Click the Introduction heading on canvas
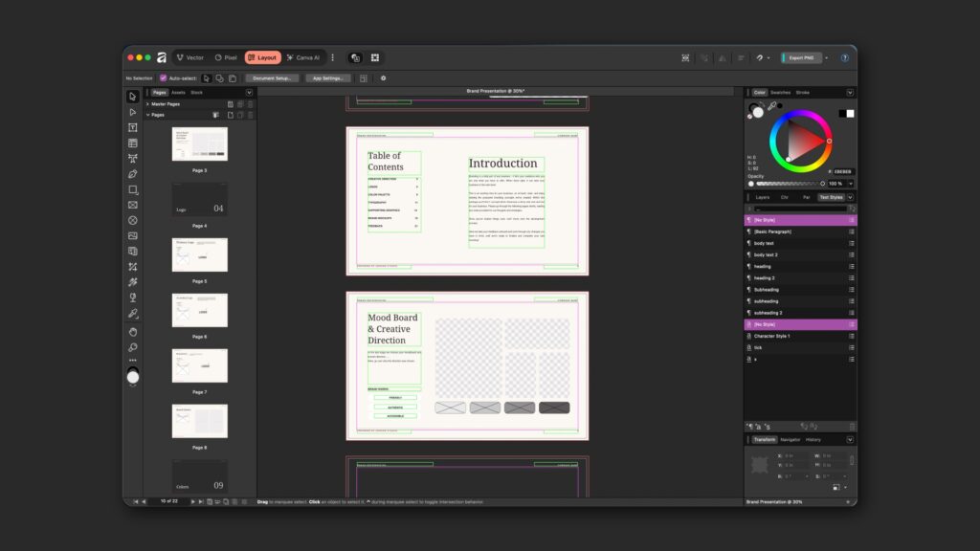 (x=503, y=163)
